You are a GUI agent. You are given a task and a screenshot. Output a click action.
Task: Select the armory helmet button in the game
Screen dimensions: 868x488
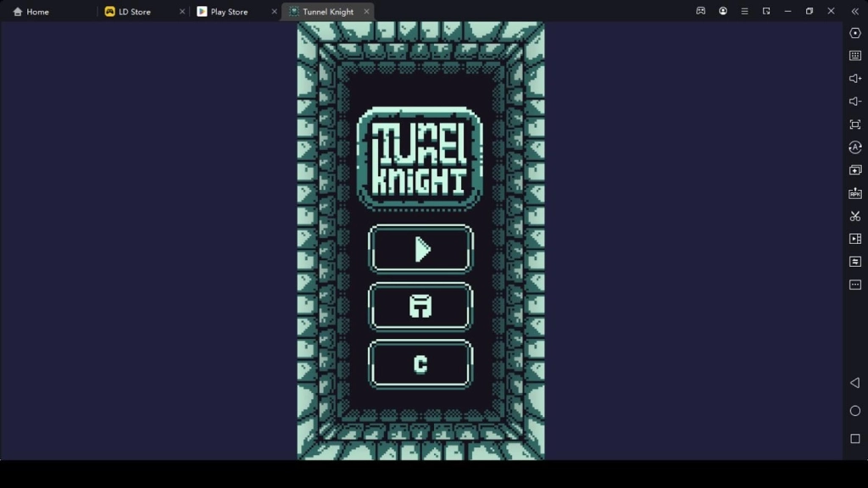point(420,306)
